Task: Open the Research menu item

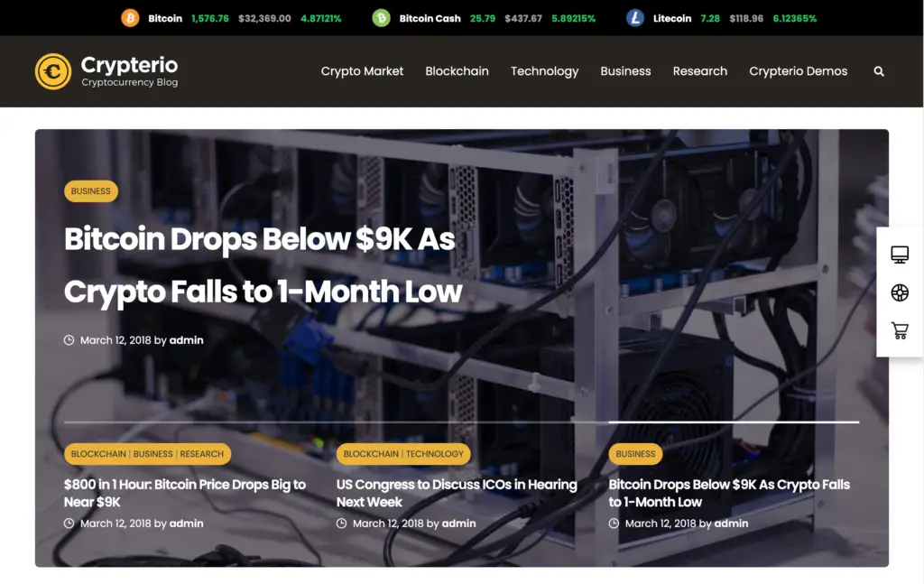Action: point(699,71)
